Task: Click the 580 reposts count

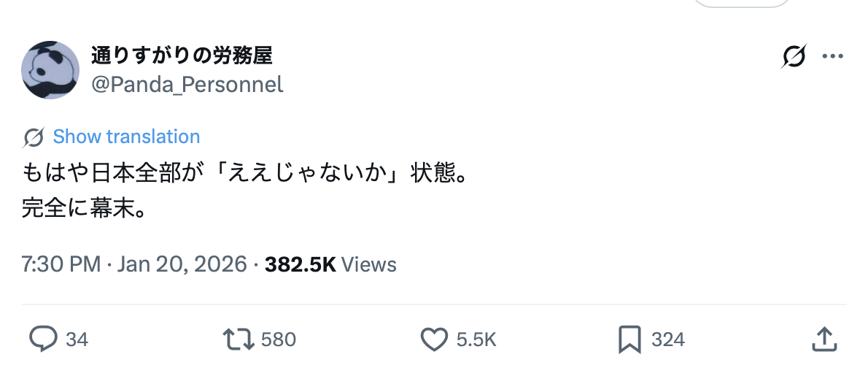Action: 278,339
